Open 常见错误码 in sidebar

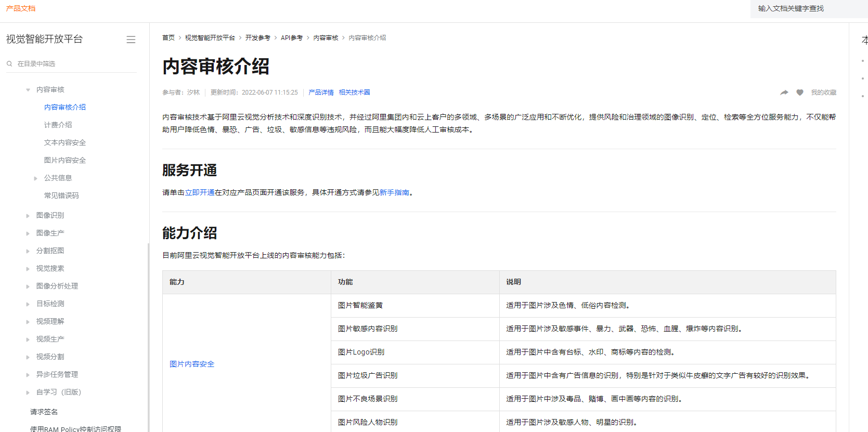61,195
